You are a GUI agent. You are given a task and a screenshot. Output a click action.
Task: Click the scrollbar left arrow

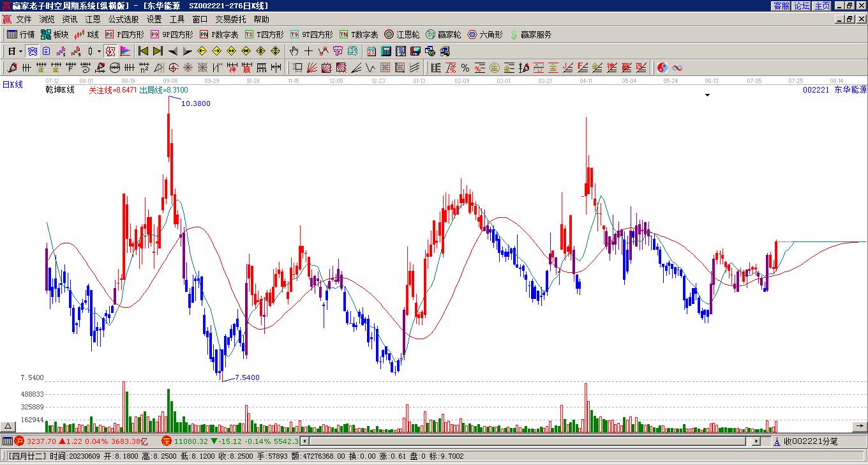(304, 441)
